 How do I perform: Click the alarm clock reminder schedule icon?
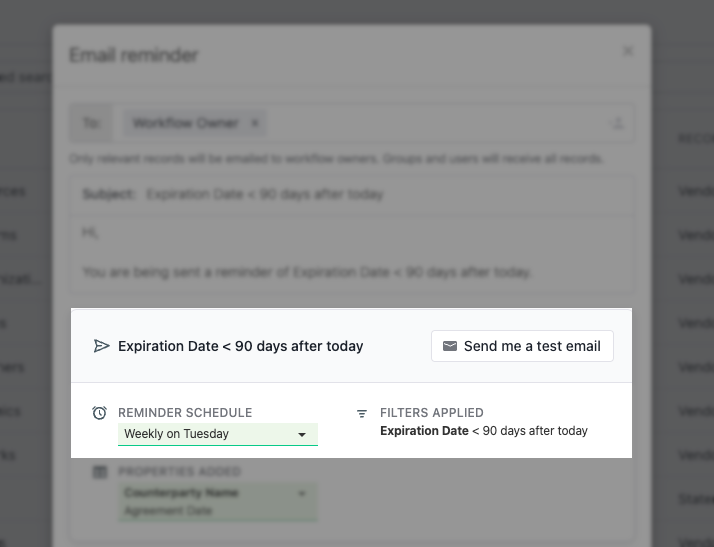[99, 413]
